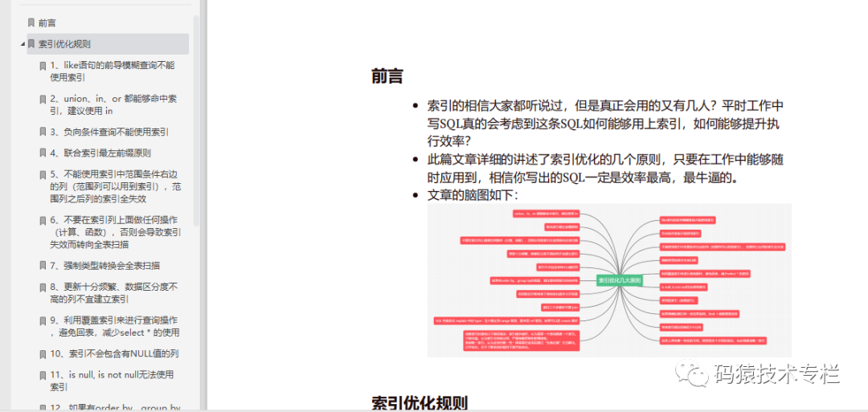Click the 前言 heading in the document
868x412 pixels.
point(387,75)
